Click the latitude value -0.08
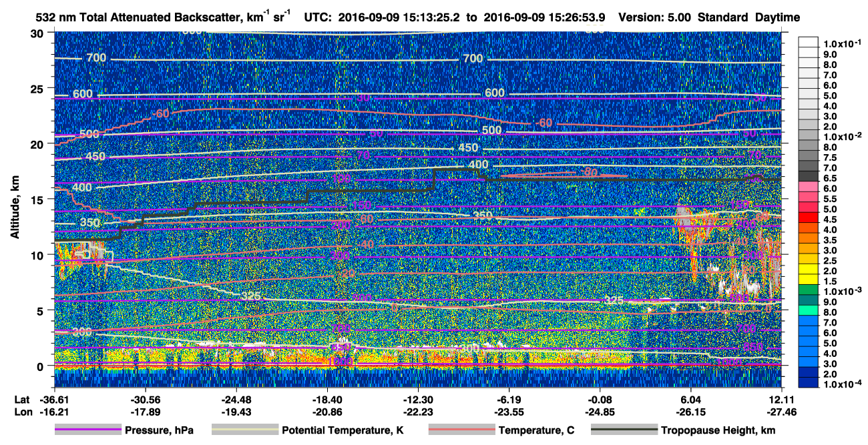Viewport: 868px width, 445px height. (x=600, y=399)
